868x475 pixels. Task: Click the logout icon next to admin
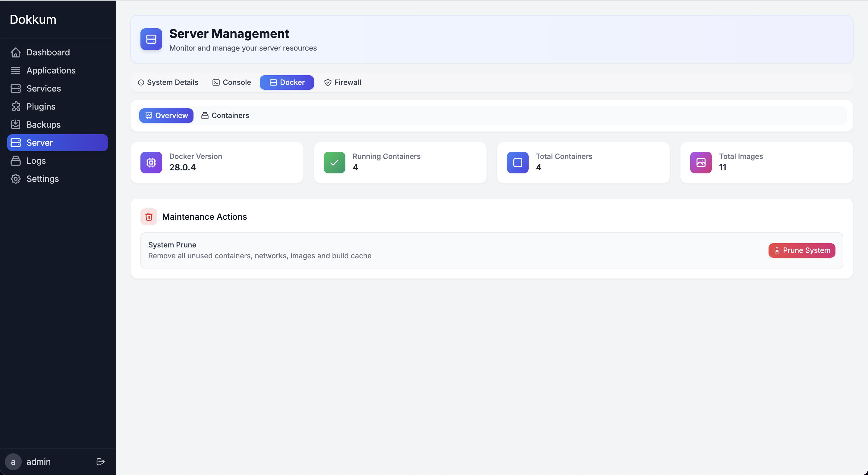tap(100, 461)
